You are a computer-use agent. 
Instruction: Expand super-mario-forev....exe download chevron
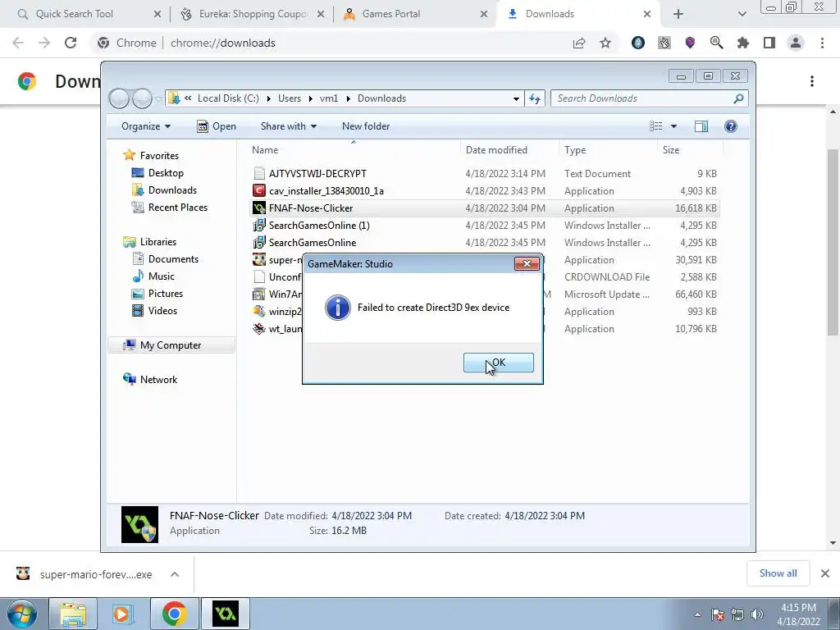click(x=175, y=574)
